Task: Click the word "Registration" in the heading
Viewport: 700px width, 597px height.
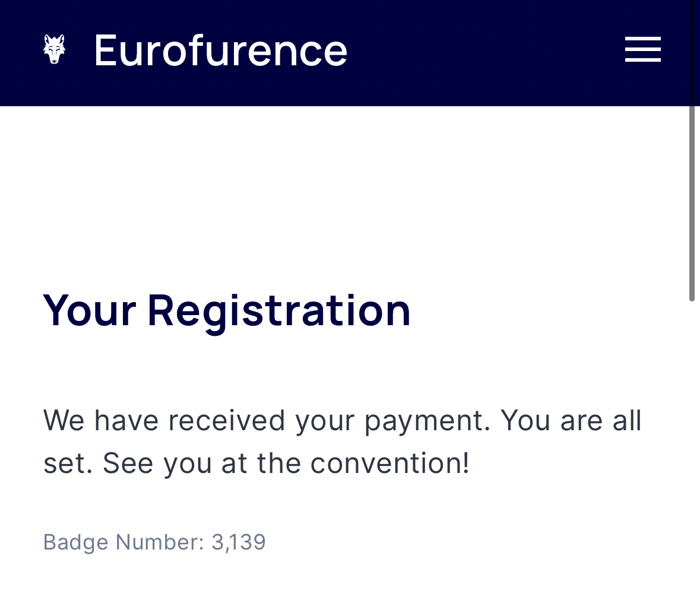Action: (x=279, y=310)
